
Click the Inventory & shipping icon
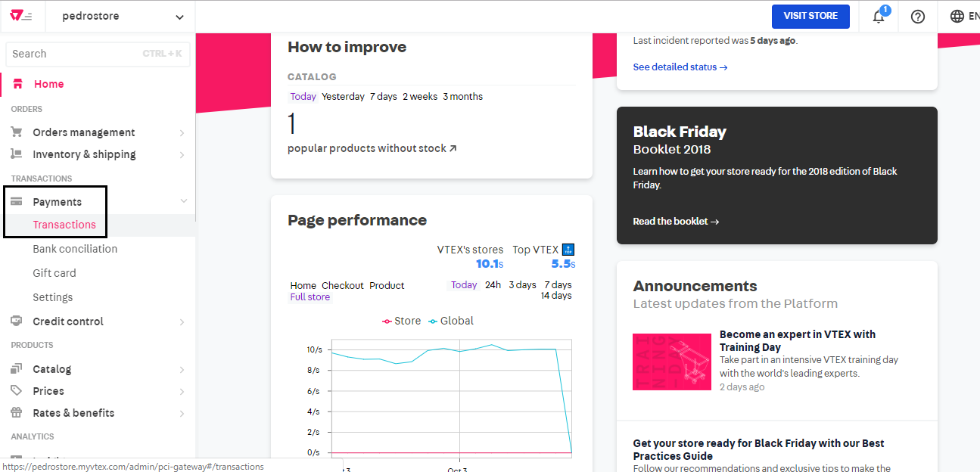click(x=17, y=154)
